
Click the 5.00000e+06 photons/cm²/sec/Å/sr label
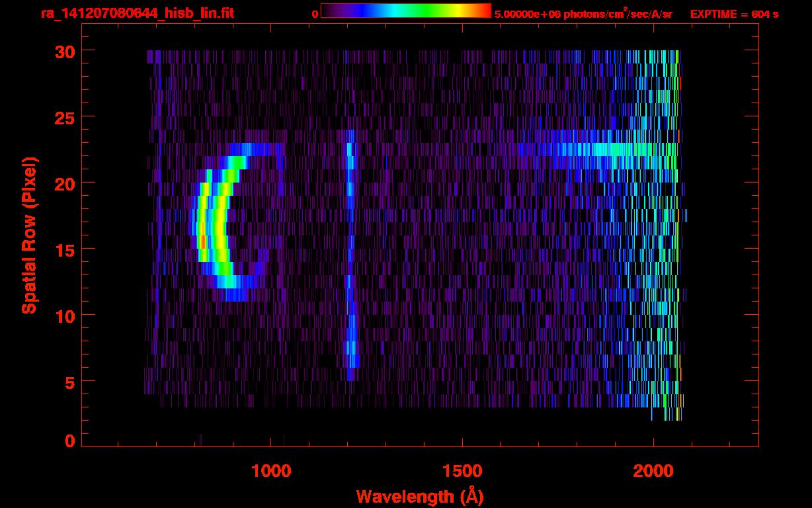pos(583,13)
